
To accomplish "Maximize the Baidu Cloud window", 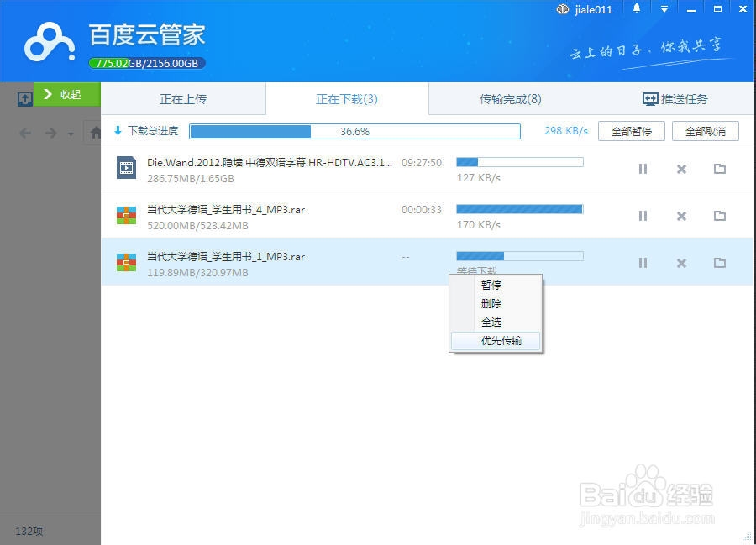I will tap(718, 8).
